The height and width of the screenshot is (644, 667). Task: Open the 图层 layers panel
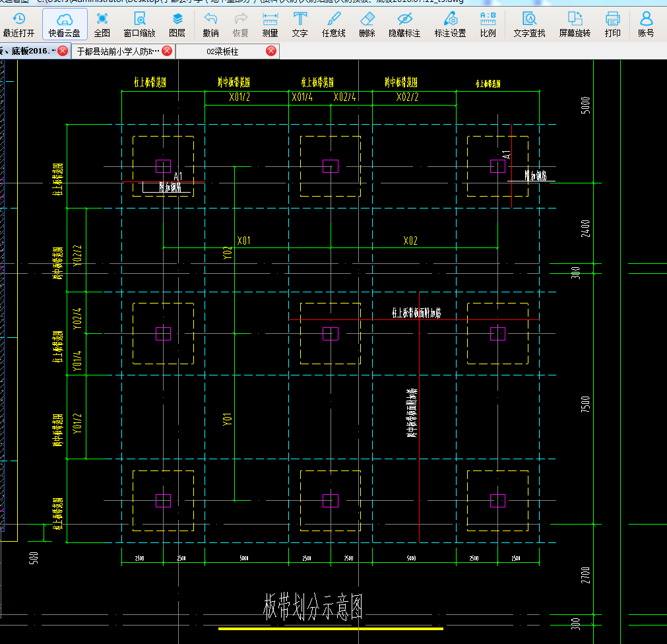[177, 24]
